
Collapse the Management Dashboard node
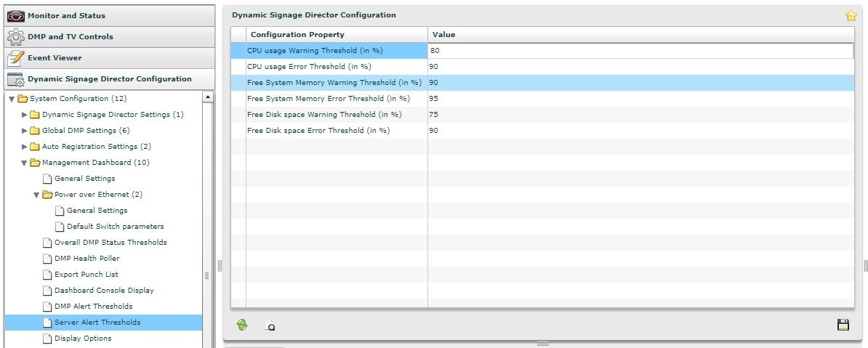click(x=25, y=163)
